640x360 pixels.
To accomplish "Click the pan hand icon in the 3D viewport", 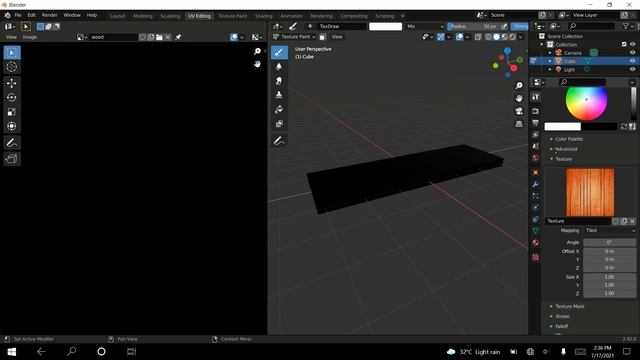I will [519, 98].
